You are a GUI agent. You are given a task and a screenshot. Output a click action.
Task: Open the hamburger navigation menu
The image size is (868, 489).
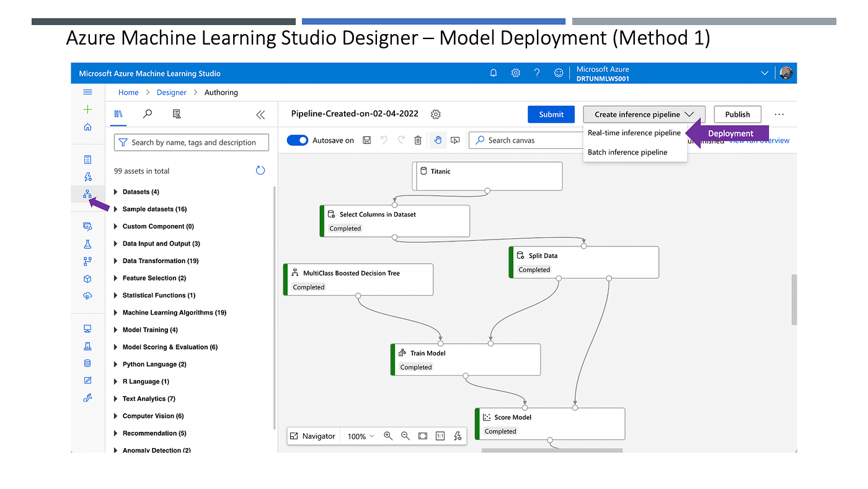click(x=87, y=92)
